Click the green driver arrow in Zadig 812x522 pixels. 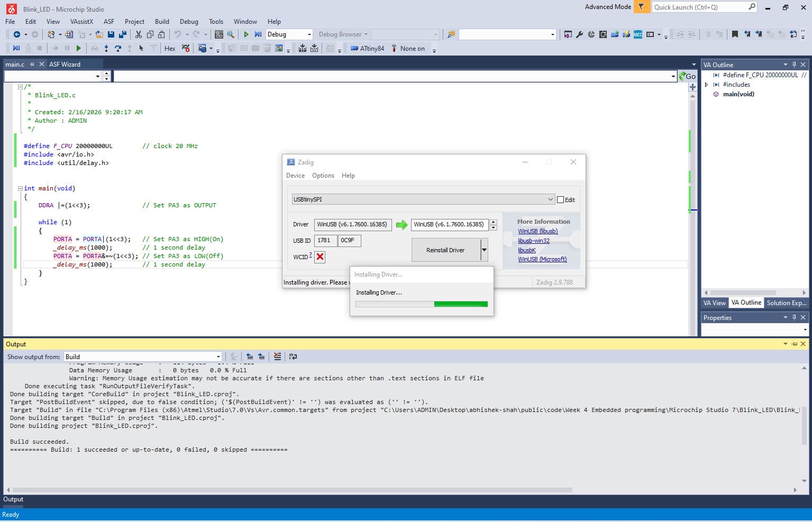pos(402,225)
